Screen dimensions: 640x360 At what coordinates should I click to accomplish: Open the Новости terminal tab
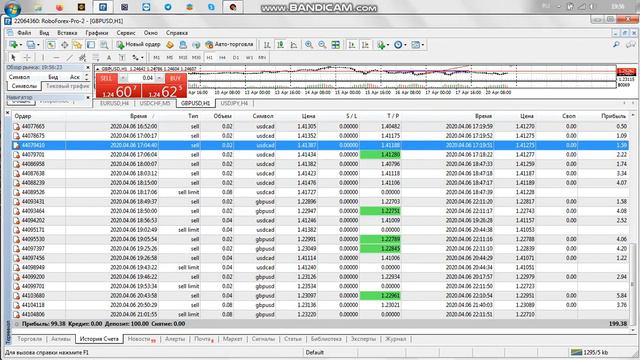pyautogui.click(x=141, y=339)
